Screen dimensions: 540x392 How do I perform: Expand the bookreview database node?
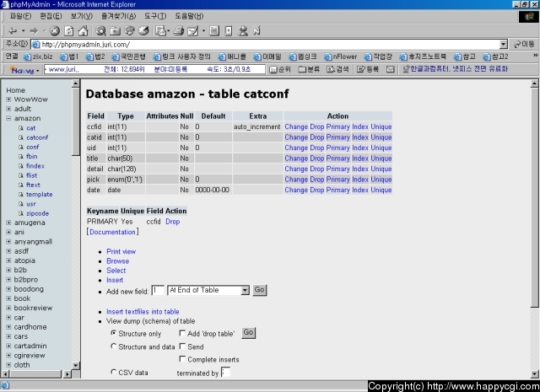[x=8, y=308]
